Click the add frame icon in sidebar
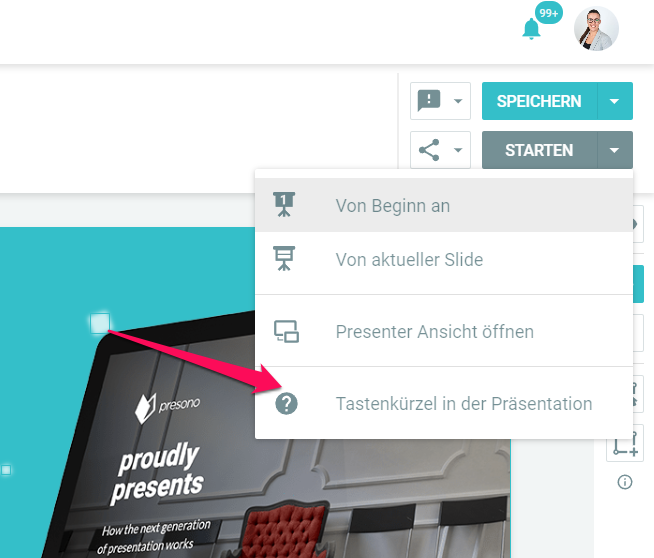Screen dimensions: 654x558 (x=625, y=444)
